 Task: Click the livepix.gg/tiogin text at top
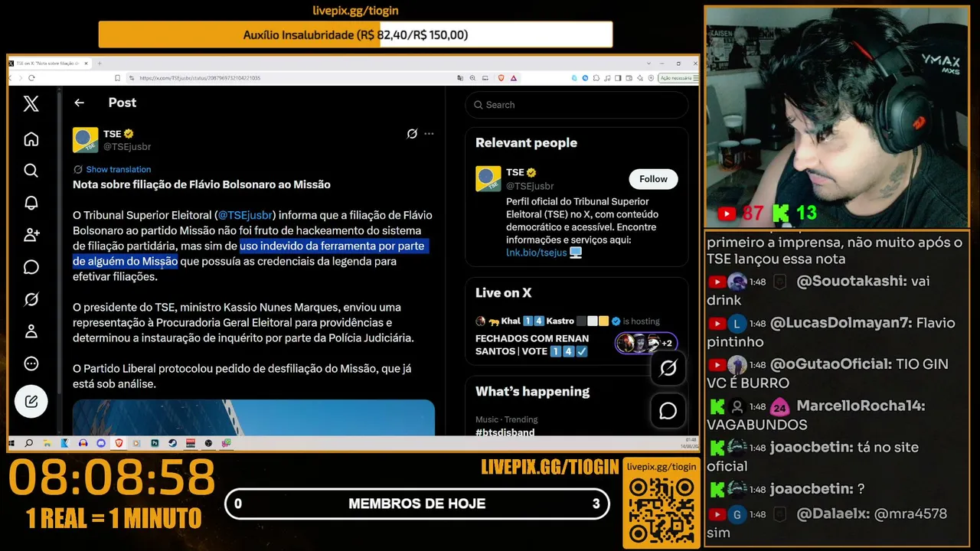point(355,11)
